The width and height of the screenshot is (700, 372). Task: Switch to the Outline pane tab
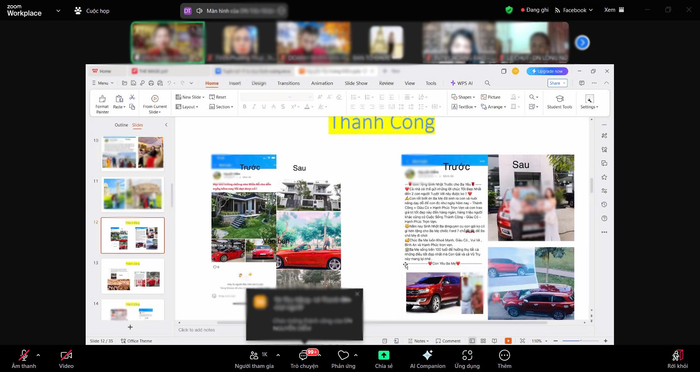(x=121, y=125)
